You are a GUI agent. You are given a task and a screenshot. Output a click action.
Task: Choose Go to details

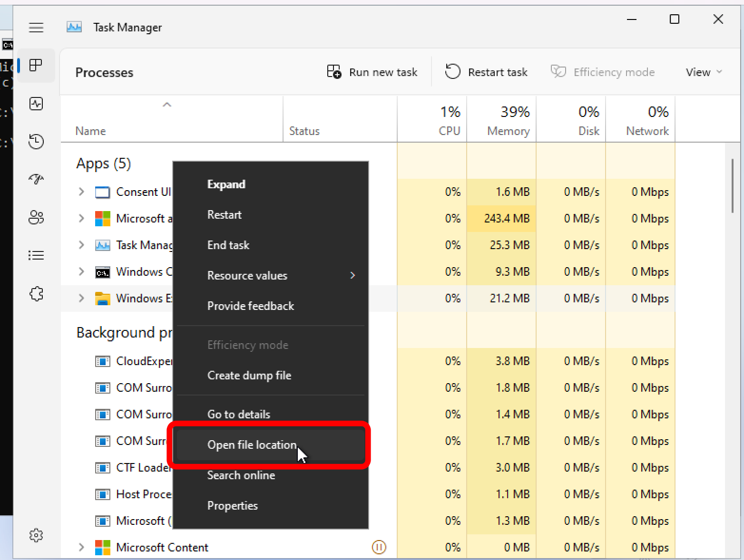tap(270, 415)
